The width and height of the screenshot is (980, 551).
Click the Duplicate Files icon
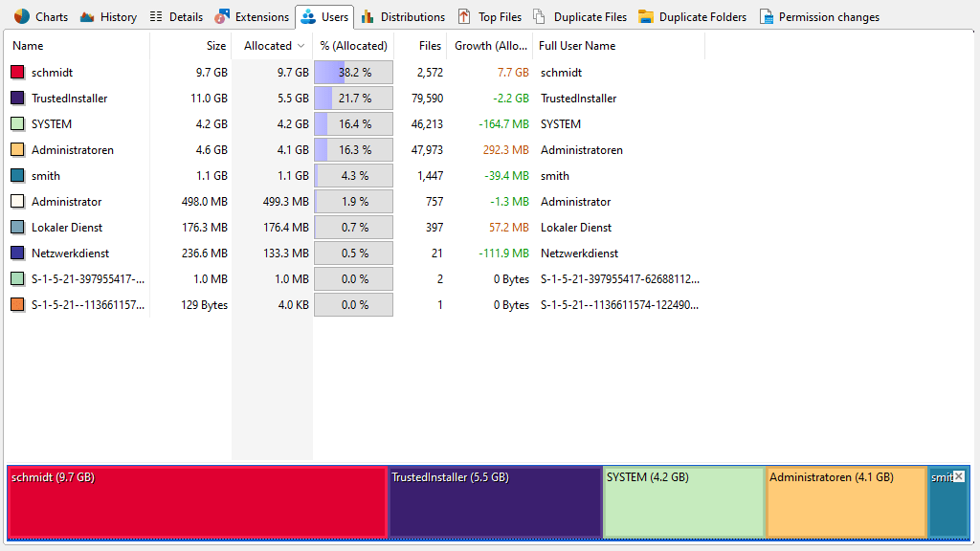(540, 16)
